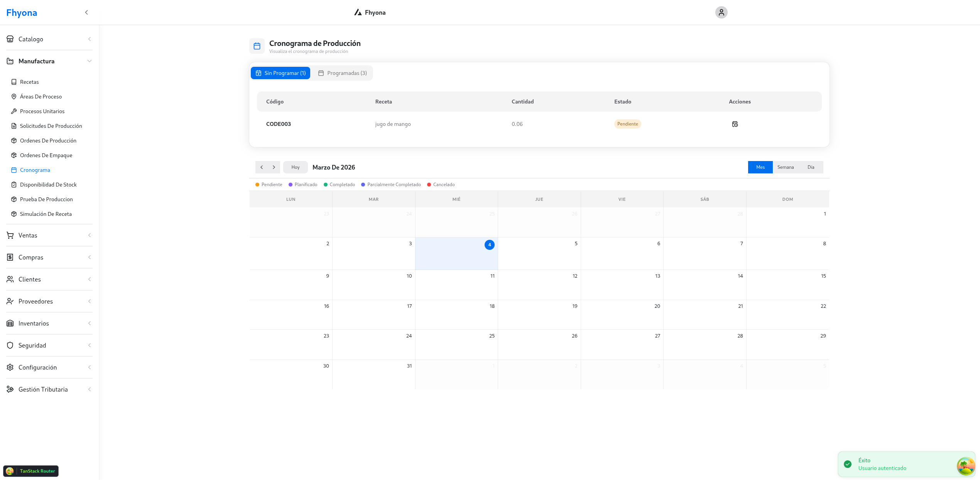
Task: Select the Disponibilidad De Stock icon
Action: click(x=14, y=185)
